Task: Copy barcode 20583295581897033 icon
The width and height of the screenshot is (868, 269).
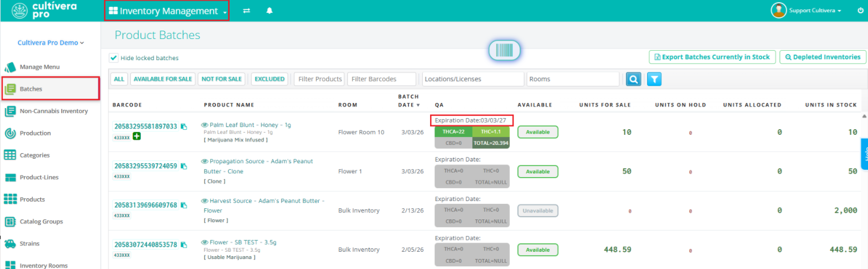Action: [x=184, y=127]
